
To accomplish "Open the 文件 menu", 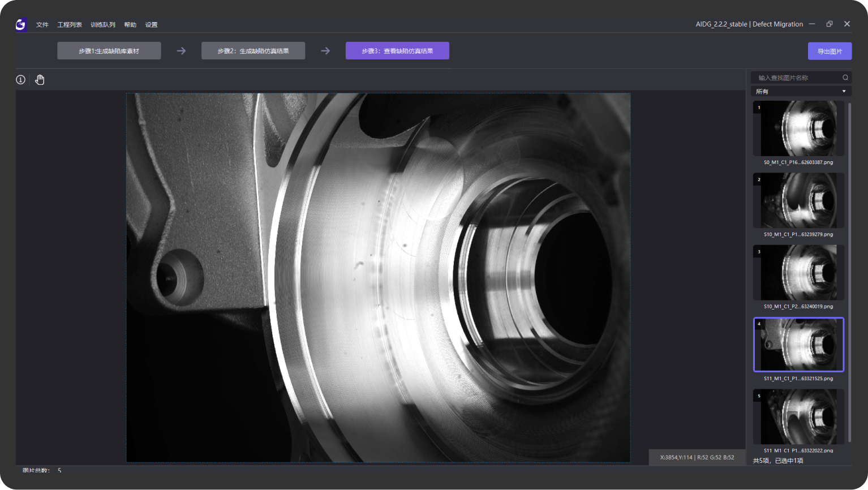I will [x=42, y=25].
